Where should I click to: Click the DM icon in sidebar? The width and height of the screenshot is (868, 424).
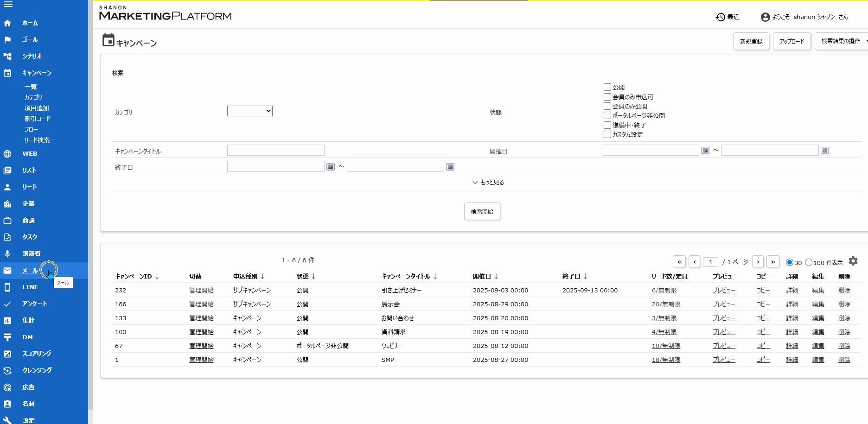click(x=7, y=337)
